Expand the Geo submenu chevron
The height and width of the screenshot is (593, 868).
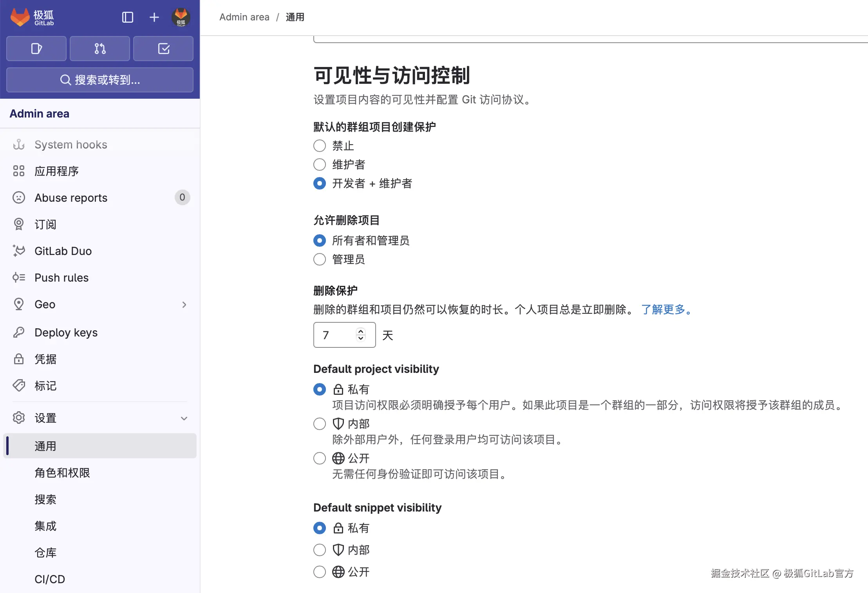pyautogui.click(x=184, y=304)
